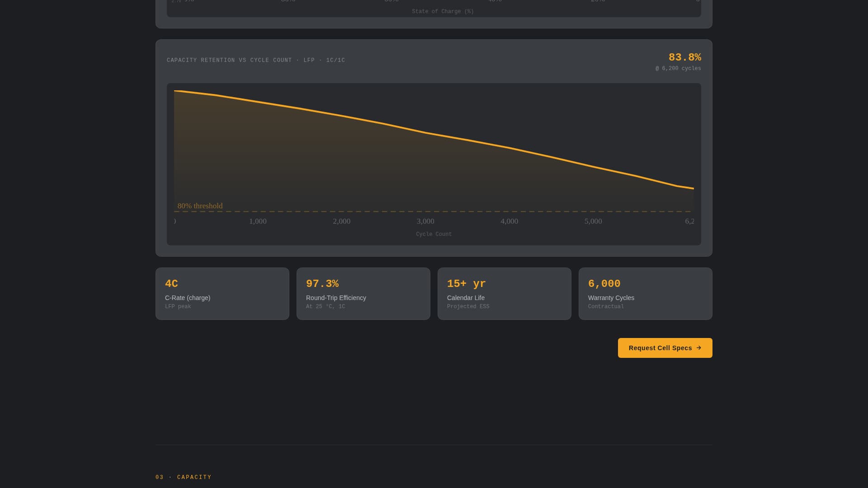Select the 6,000 Warranty Cycles card
Screen dimensions: 868x488
coord(645,294)
